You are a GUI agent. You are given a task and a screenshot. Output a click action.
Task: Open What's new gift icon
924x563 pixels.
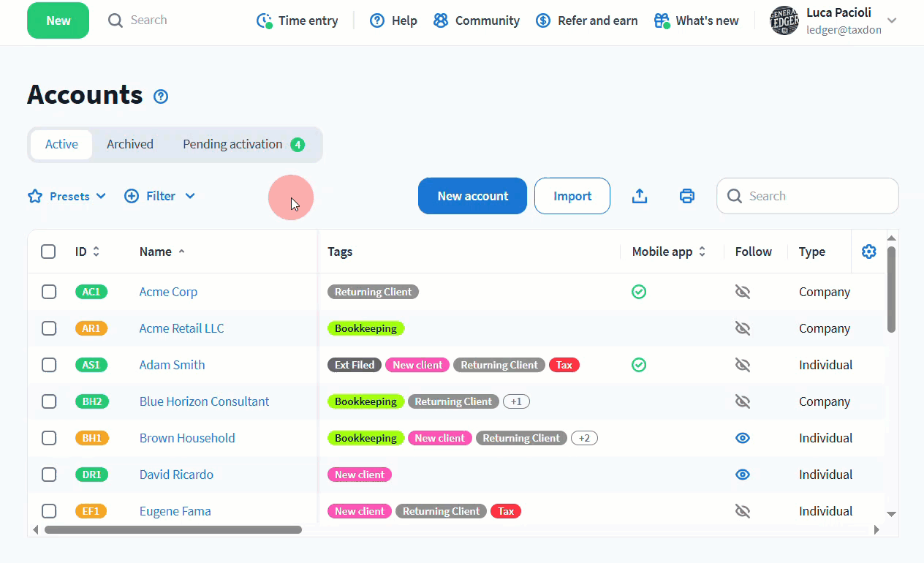(x=662, y=20)
